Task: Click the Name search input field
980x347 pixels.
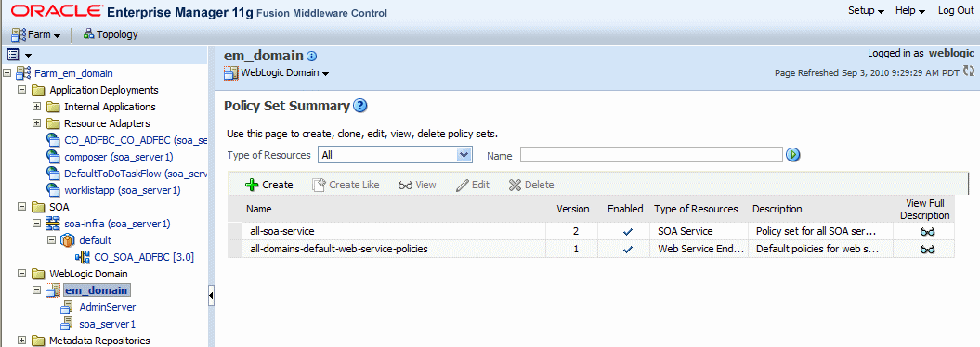Action: click(651, 155)
